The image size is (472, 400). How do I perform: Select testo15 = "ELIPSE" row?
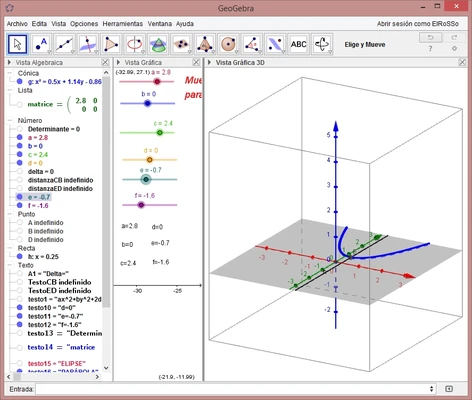click(57, 363)
